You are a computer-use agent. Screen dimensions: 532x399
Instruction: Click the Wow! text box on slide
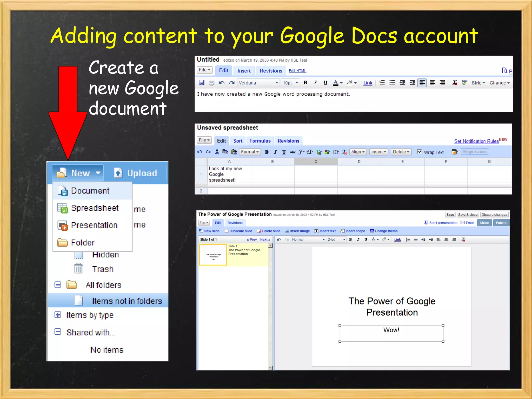pyautogui.click(x=391, y=333)
